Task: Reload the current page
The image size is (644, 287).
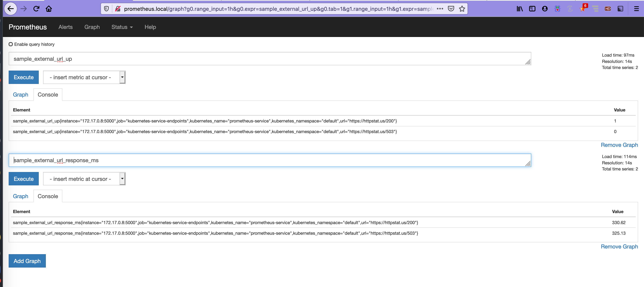Action: (x=36, y=8)
